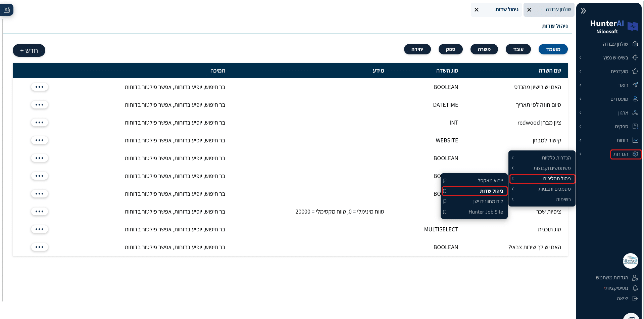Screen dimensions: 644x319
Task: Expand the מועדפים sidebar chevron
Action: click(580, 71)
